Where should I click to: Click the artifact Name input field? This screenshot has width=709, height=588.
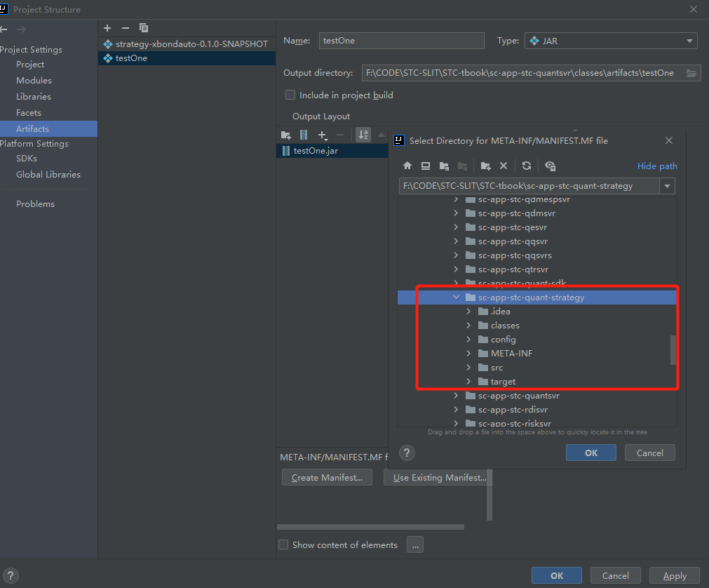[402, 41]
